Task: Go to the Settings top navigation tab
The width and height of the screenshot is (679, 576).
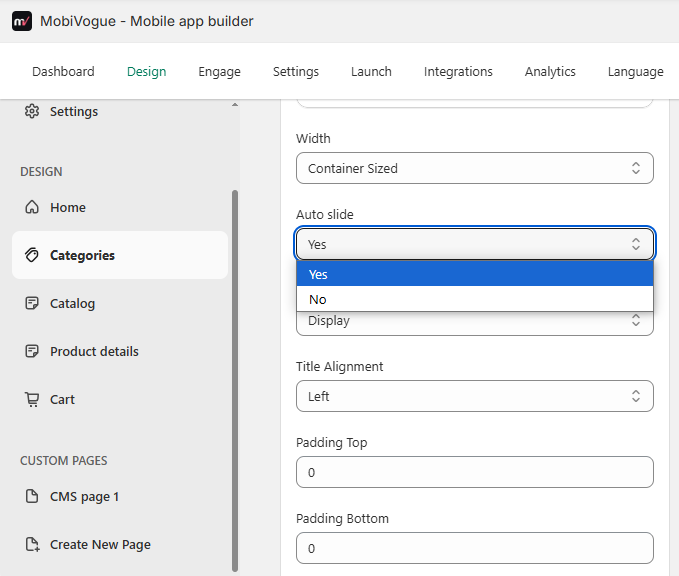Action: click(x=296, y=71)
